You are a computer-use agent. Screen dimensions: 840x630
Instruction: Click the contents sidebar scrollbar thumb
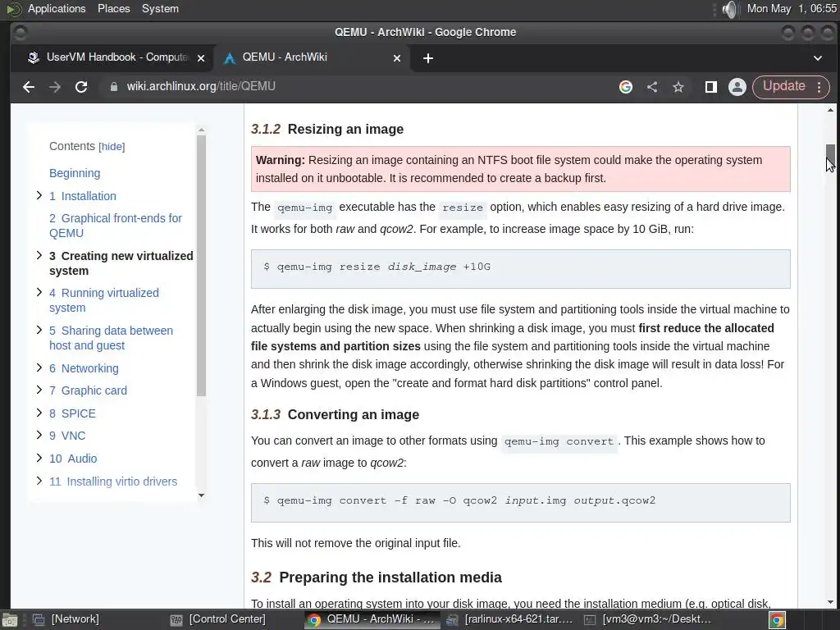pyautogui.click(x=202, y=265)
